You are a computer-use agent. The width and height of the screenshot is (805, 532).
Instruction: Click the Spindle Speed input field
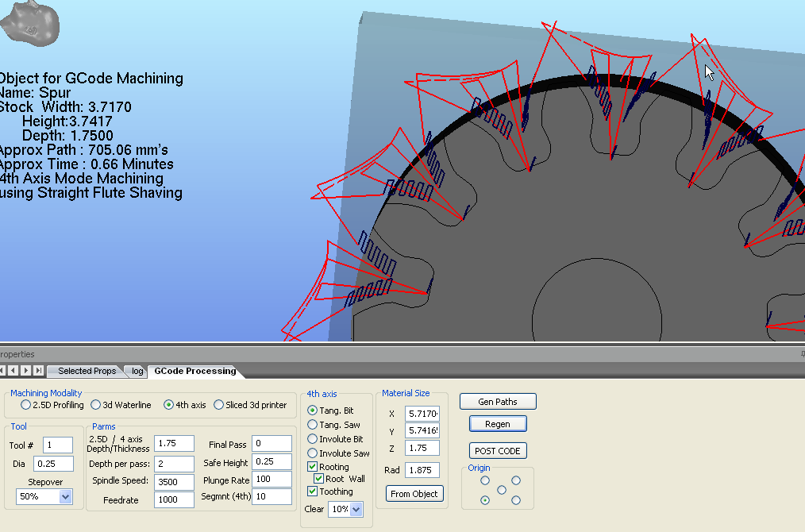coord(175,482)
